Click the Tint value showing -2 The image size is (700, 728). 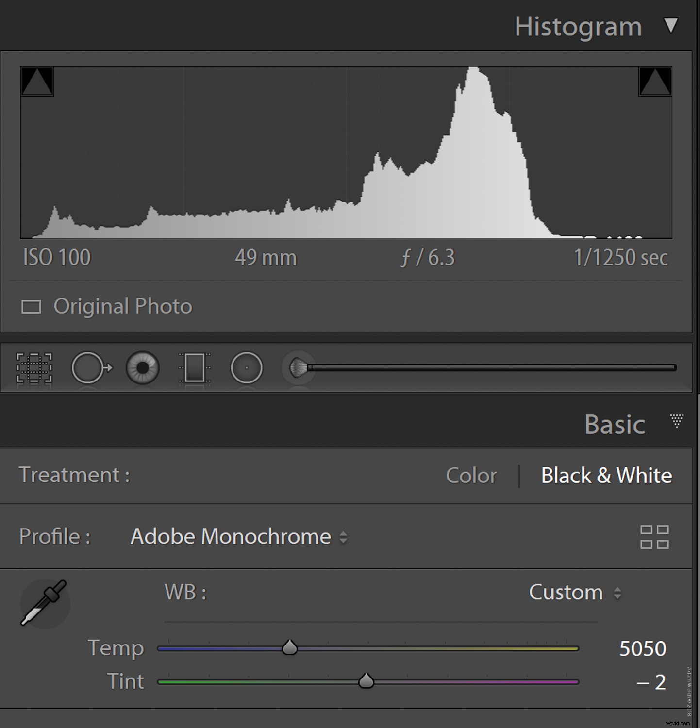(x=651, y=682)
